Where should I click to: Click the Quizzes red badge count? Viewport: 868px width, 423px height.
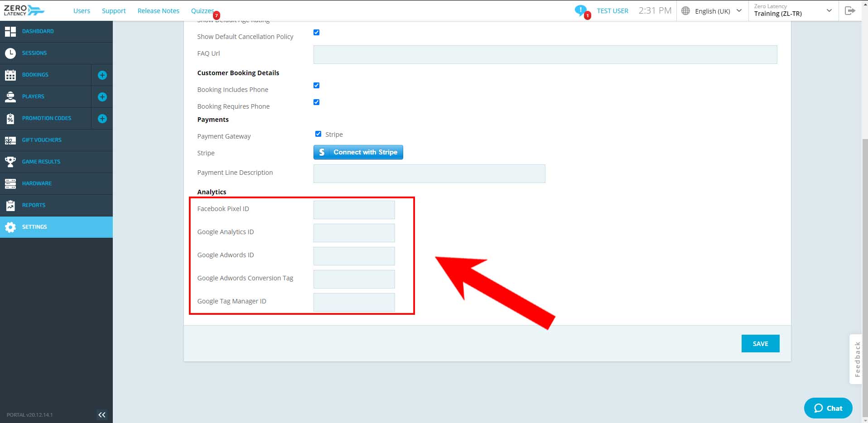click(217, 15)
